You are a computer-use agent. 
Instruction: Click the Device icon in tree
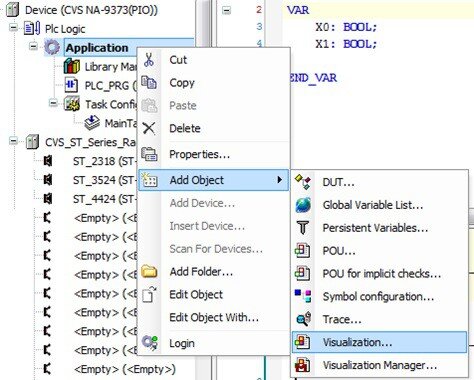pyautogui.click(x=13, y=9)
